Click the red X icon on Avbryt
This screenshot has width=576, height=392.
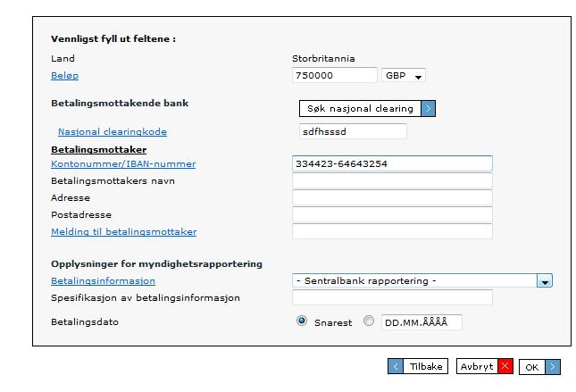tap(505, 366)
